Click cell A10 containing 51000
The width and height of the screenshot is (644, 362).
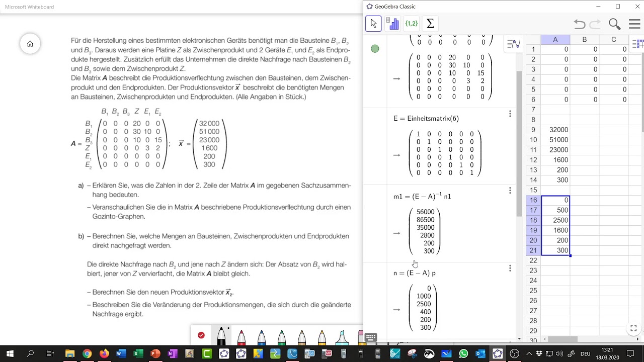pyautogui.click(x=555, y=140)
